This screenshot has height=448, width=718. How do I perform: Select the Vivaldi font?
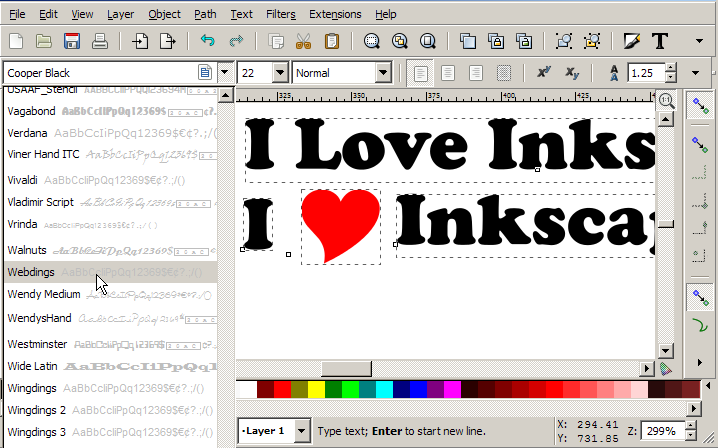click(110, 180)
